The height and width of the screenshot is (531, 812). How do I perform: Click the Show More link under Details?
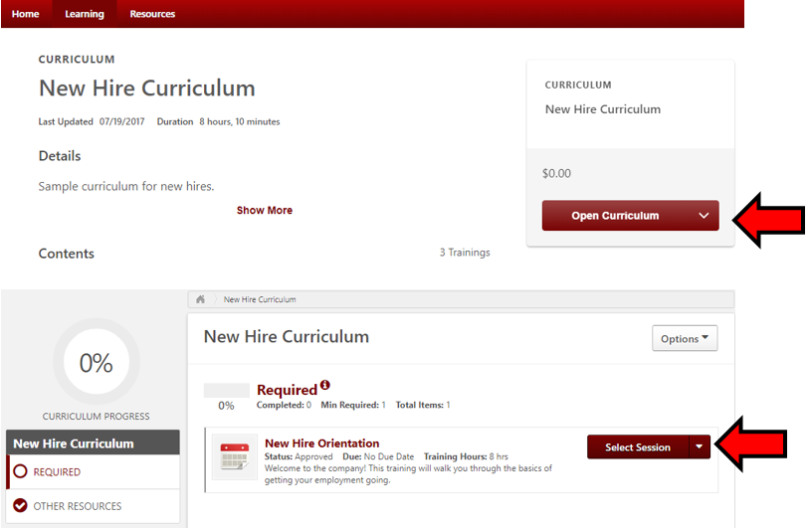coord(265,211)
